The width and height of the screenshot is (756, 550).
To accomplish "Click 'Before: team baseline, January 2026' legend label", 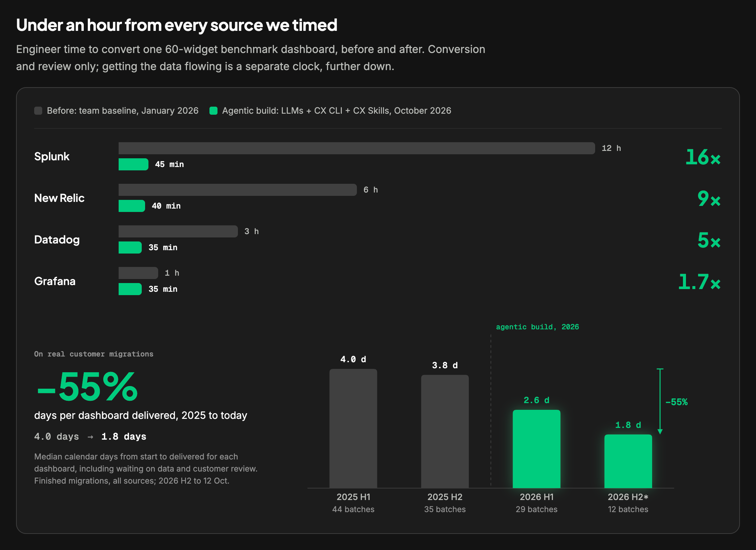I will pos(123,111).
